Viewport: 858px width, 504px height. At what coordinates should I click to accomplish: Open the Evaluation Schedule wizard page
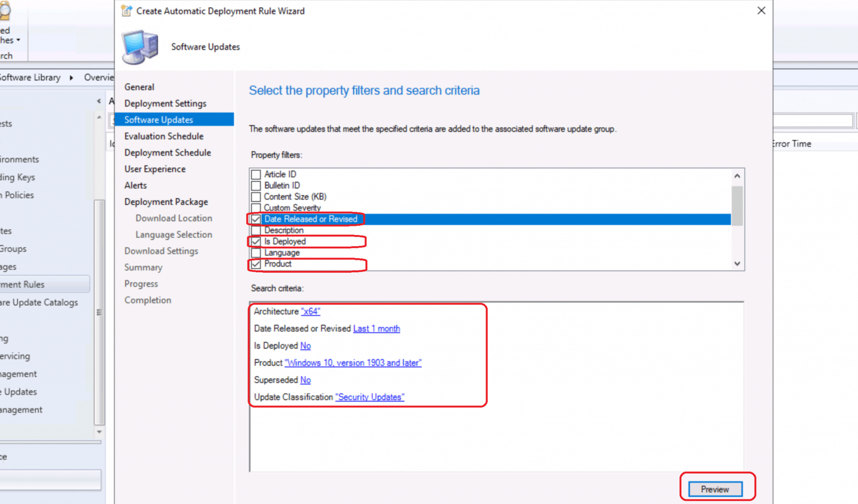coord(164,136)
